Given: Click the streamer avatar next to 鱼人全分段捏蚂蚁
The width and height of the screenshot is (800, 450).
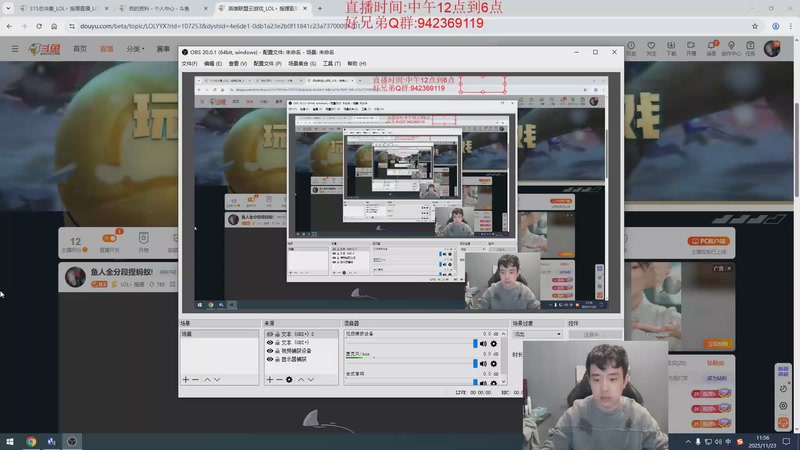Looking at the screenshot, I should pos(75,277).
